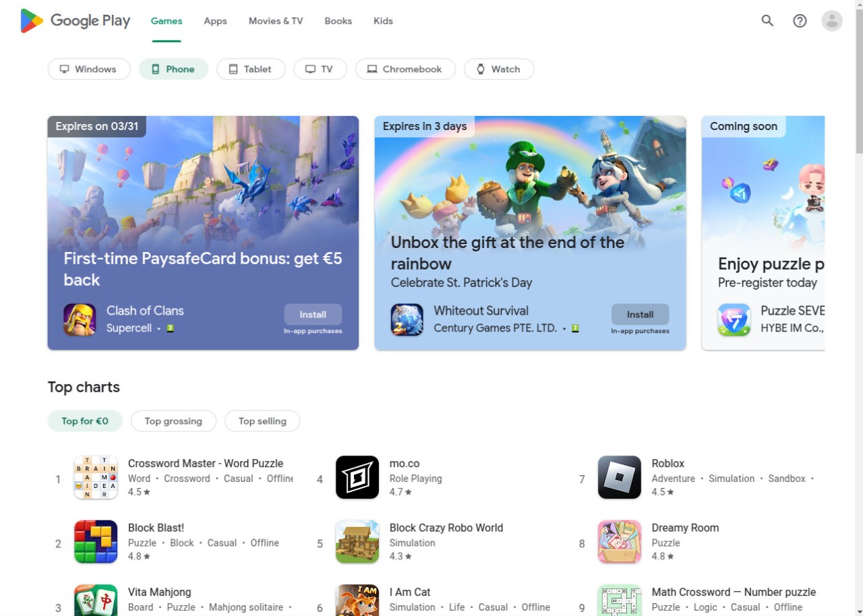Select the TV device filter chip
The image size is (863, 616).
[x=320, y=69]
